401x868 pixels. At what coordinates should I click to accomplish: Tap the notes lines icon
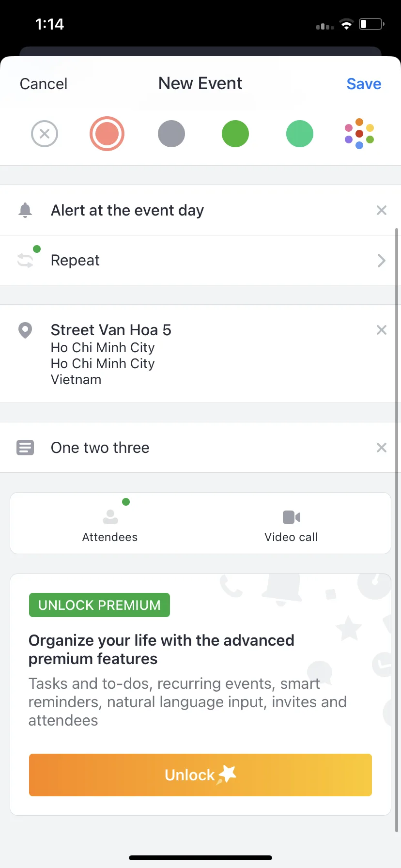click(x=25, y=448)
